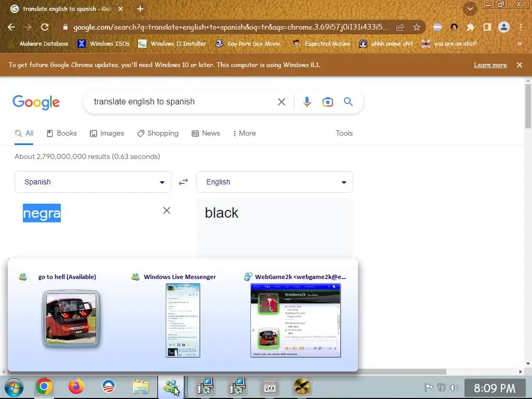Image resolution: width=532 pixels, height=399 pixels.
Task: Click Chrome icon in taskbar
Action: pos(44,387)
